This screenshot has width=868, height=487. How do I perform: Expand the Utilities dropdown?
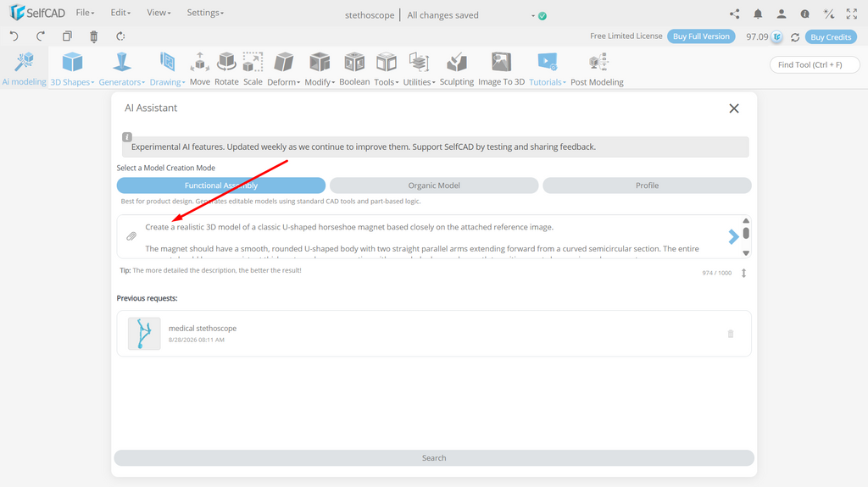coord(419,69)
